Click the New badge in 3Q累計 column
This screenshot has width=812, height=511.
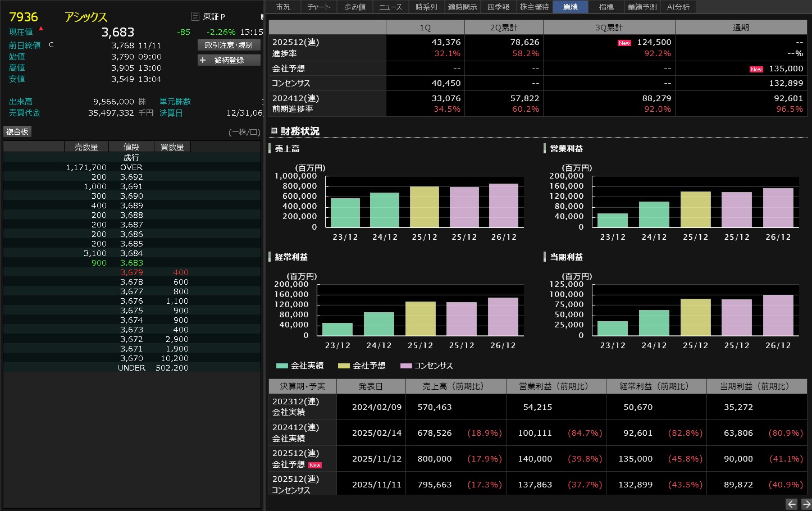click(624, 43)
